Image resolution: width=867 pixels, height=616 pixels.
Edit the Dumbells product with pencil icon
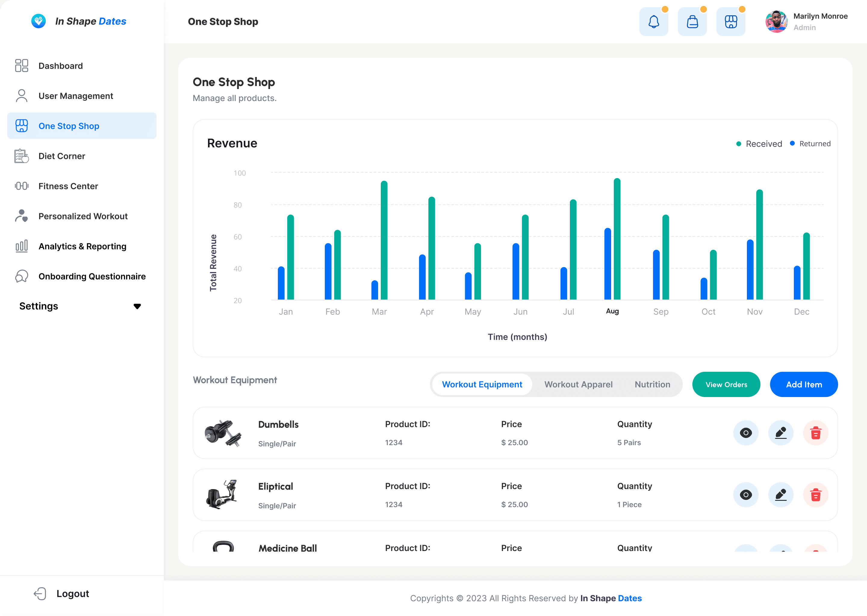click(x=781, y=433)
